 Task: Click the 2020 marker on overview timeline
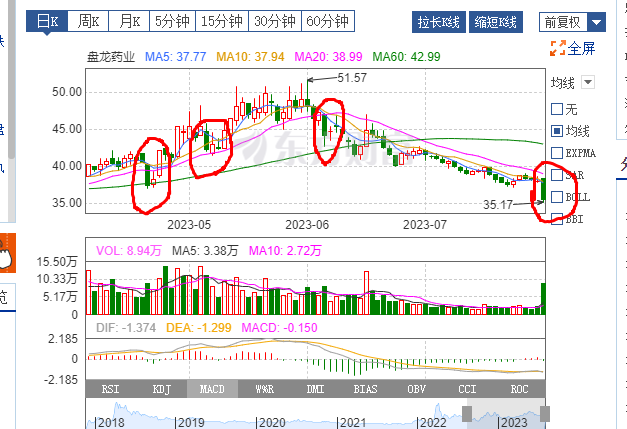click(271, 422)
